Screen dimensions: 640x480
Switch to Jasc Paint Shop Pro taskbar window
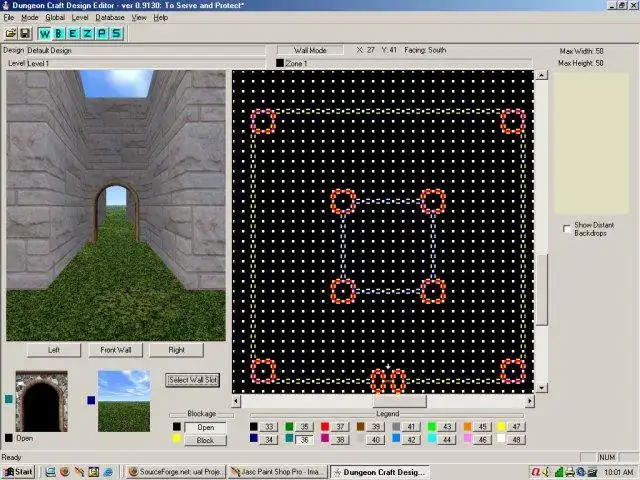278,472
